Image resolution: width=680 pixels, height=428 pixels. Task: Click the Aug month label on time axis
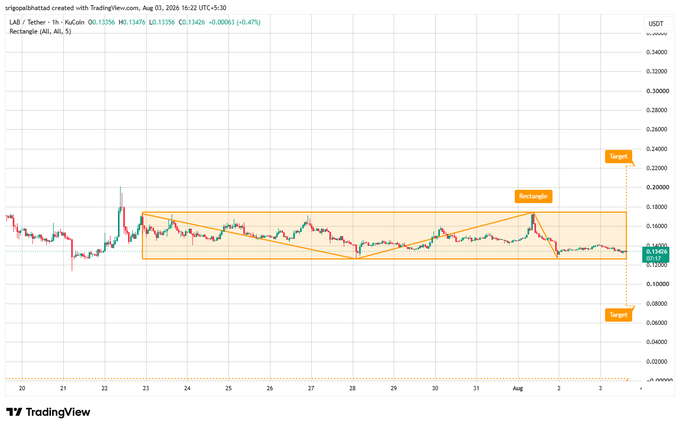pos(518,388)
